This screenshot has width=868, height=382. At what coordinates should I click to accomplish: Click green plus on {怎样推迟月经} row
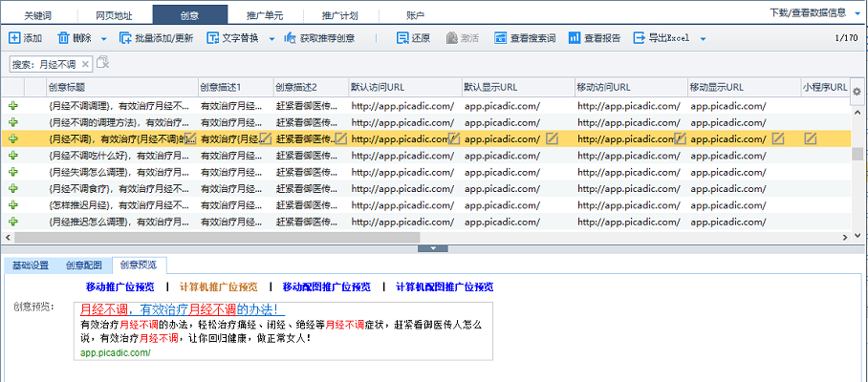(13, 205)
